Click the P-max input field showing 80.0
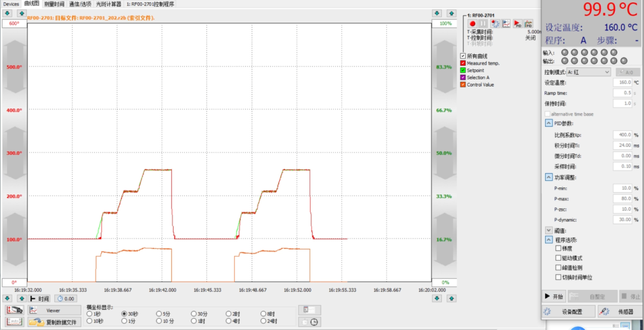Image resolution: width=644 pixels, height=330 pixels. (622, 199)
